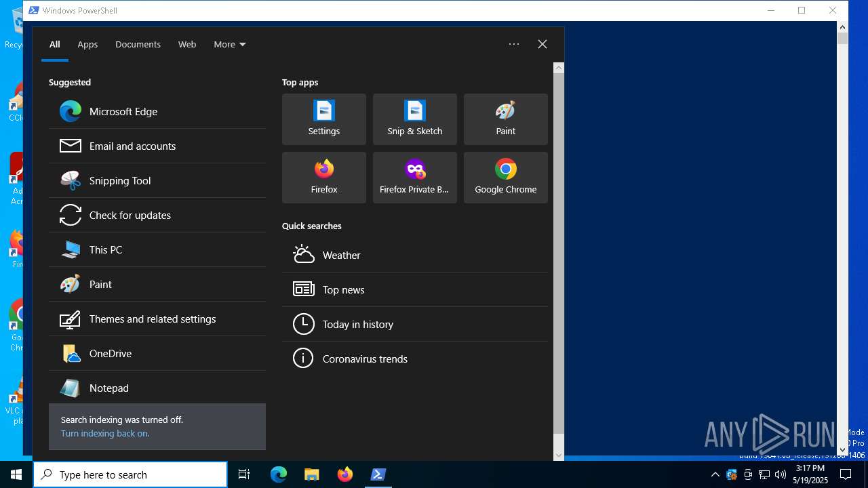Close the search panel

(x=542, y=44)
